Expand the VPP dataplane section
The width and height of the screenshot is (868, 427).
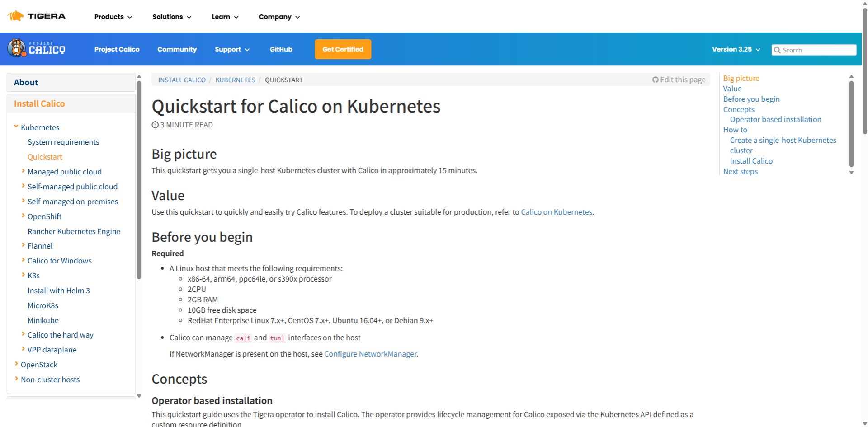(x=23, y=349)
